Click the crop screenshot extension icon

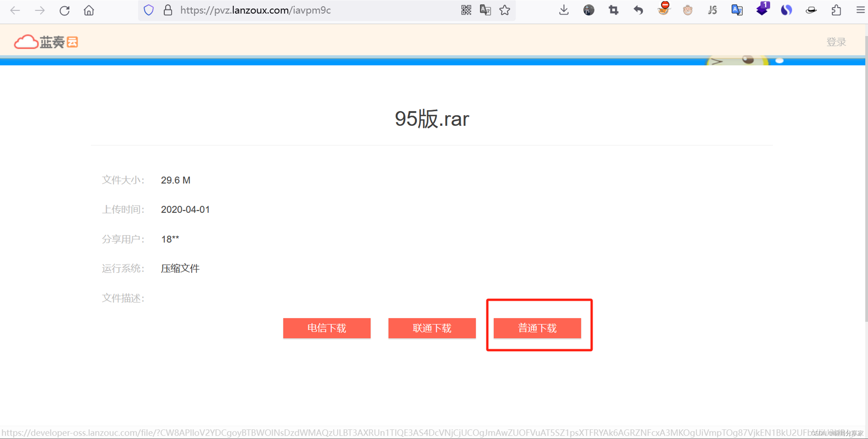[613, 10]
